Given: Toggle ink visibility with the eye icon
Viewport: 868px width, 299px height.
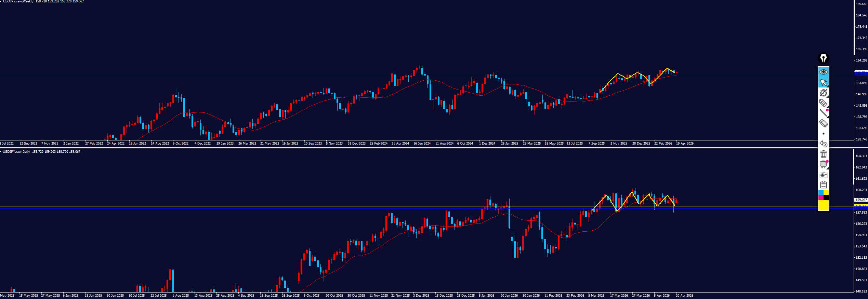Looking at the screenshot, I should [823, 72].
